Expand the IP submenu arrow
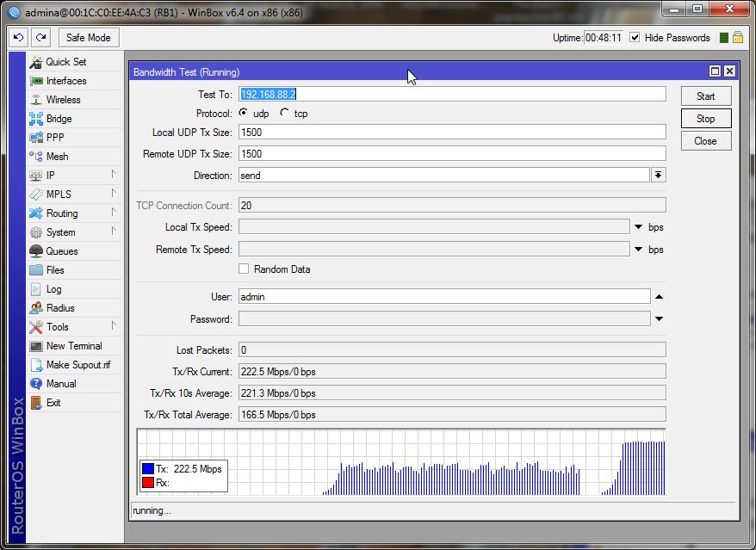 (x=114, y=174)
